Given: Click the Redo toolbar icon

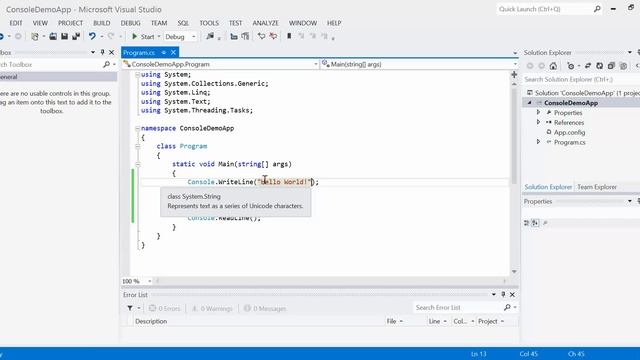Looking at the screenshot, I should [x=111, y=36].
